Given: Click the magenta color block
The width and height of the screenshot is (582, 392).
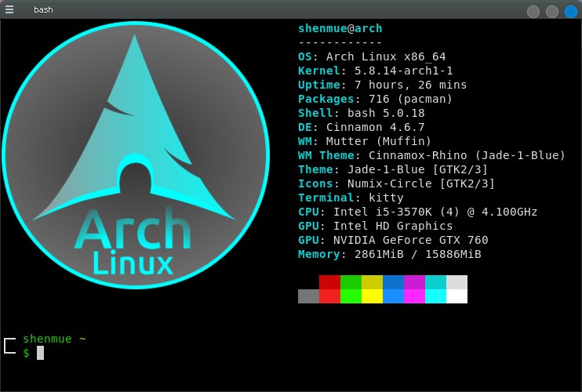Looking at the screenshot, I should [x=414, y=289].
